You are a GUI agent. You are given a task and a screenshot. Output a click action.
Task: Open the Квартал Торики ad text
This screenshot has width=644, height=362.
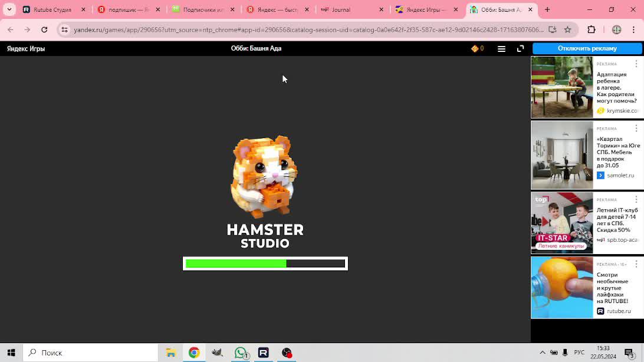coord(618,152)
